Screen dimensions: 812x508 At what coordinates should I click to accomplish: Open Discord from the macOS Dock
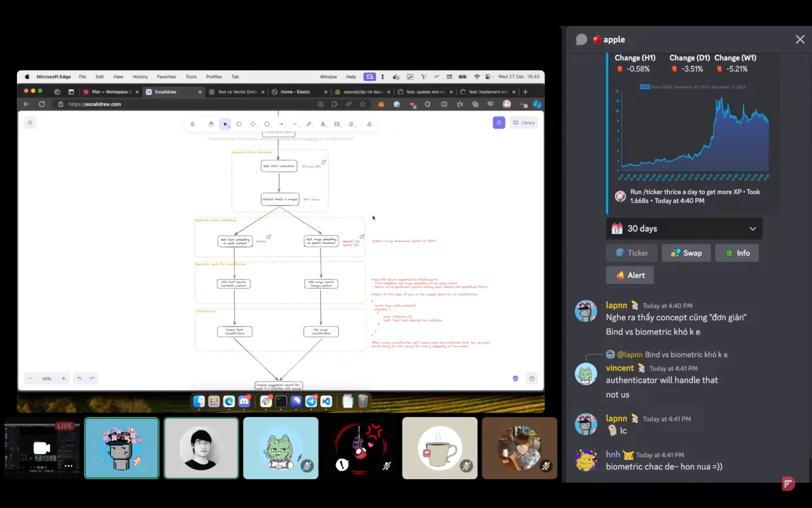244,401
